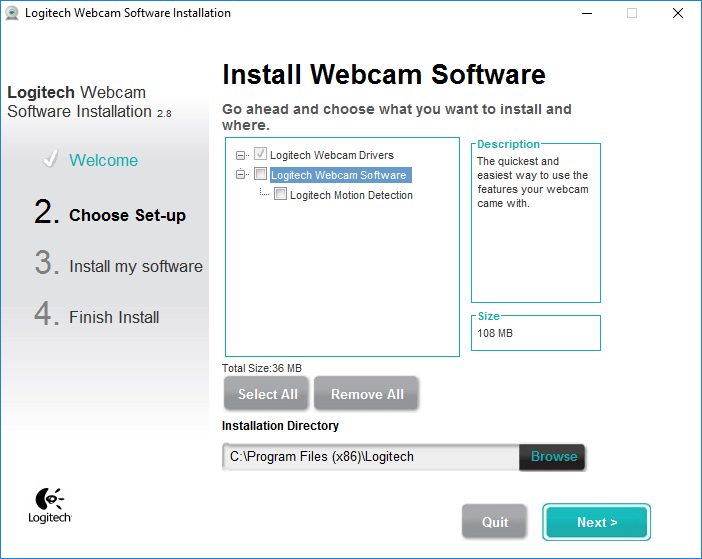Image resolution: width=702 pixels, height=559 pixels.
Task: Click the Installation Directory label
Action: click(280, 426)
